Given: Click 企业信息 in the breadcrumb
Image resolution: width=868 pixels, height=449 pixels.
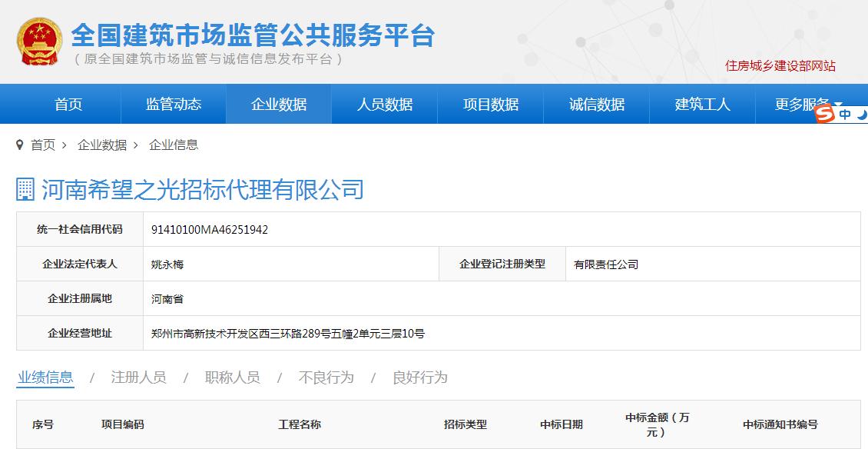Looking at the screenshot, I should [174, 145].
